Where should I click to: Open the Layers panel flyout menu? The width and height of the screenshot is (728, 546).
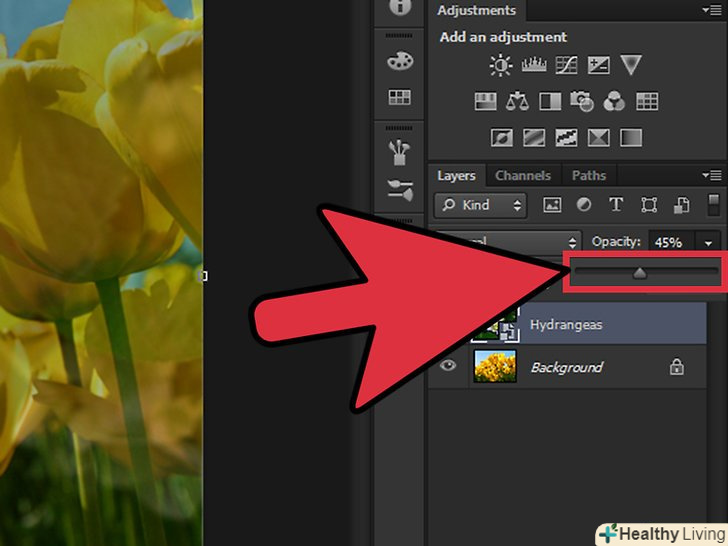712,175
